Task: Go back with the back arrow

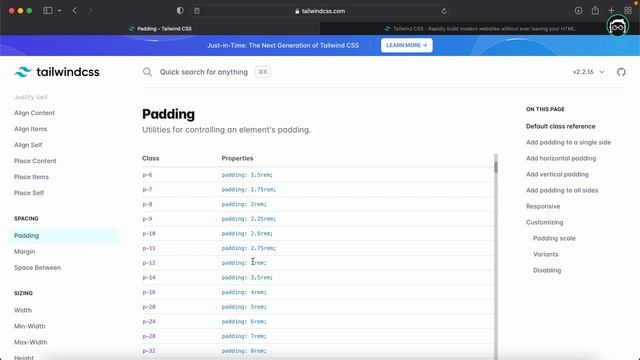Action: tap(75, 11)
